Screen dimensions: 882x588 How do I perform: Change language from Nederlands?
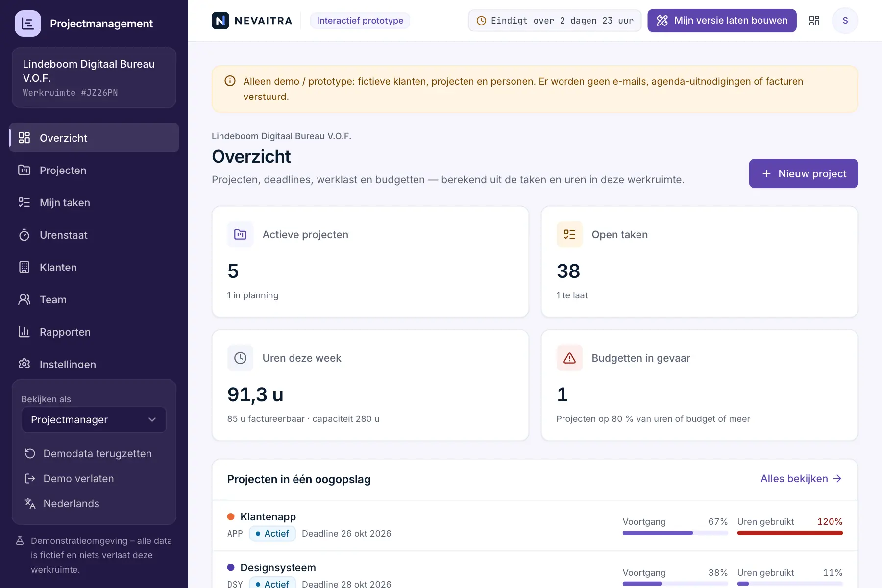pyautogui.click(x=71, y=504)
